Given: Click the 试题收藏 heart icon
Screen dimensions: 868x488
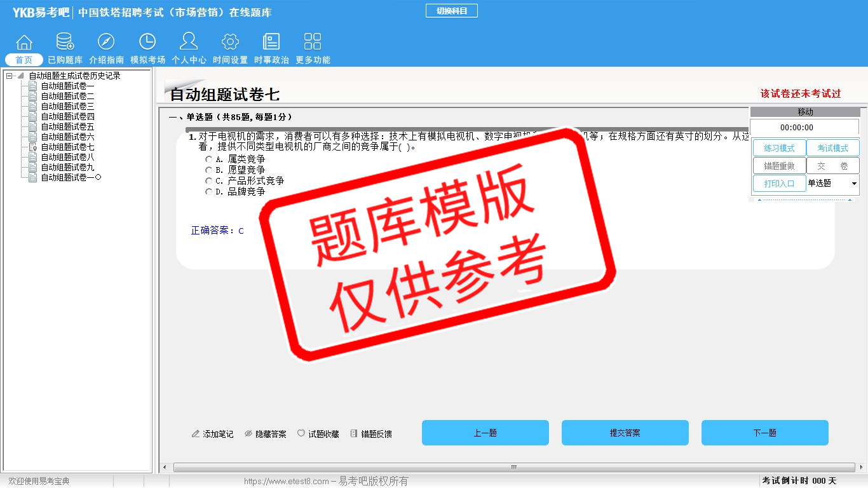Looking at the screenshot, I should (x=301, y=434).
